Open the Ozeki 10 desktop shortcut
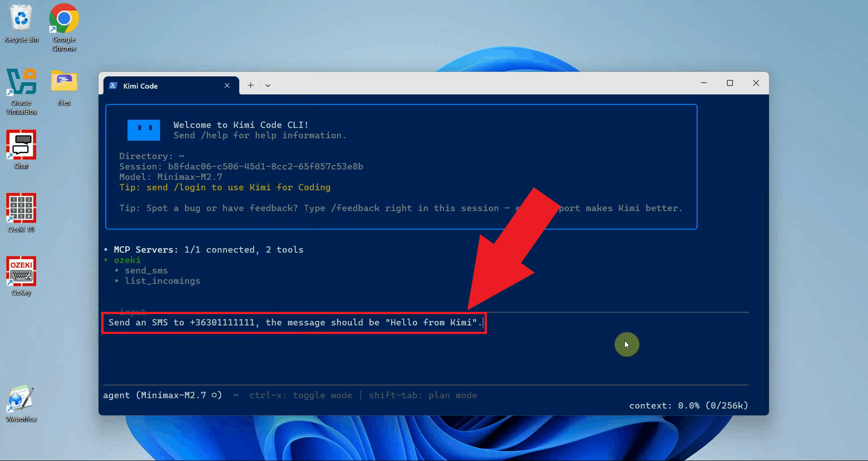 click(x=21, y=213)
